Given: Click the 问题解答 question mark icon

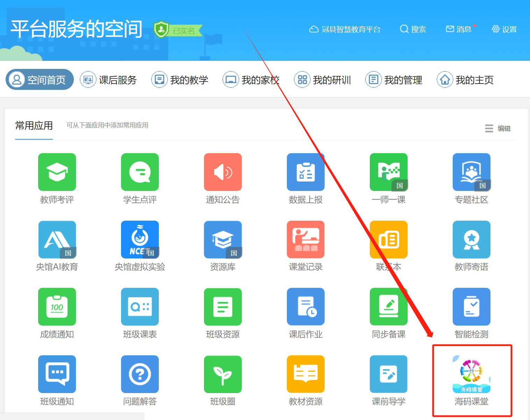Looking at the screenshot, I should click(x=140, y=374).
